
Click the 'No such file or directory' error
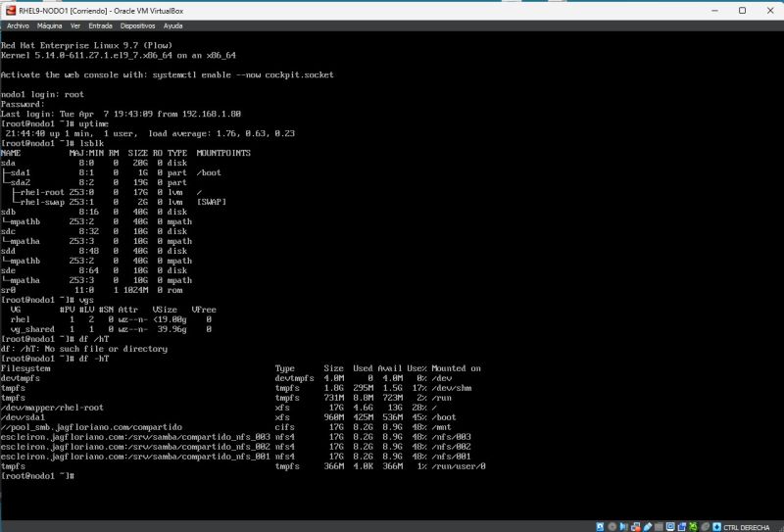pos(84,349)
